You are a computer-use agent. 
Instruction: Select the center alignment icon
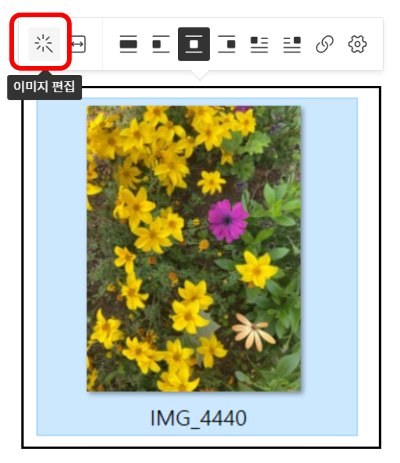point(194,44)
